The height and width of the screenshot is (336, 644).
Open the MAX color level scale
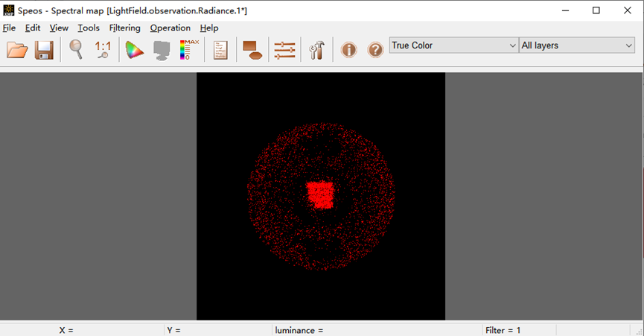(189, 50)
